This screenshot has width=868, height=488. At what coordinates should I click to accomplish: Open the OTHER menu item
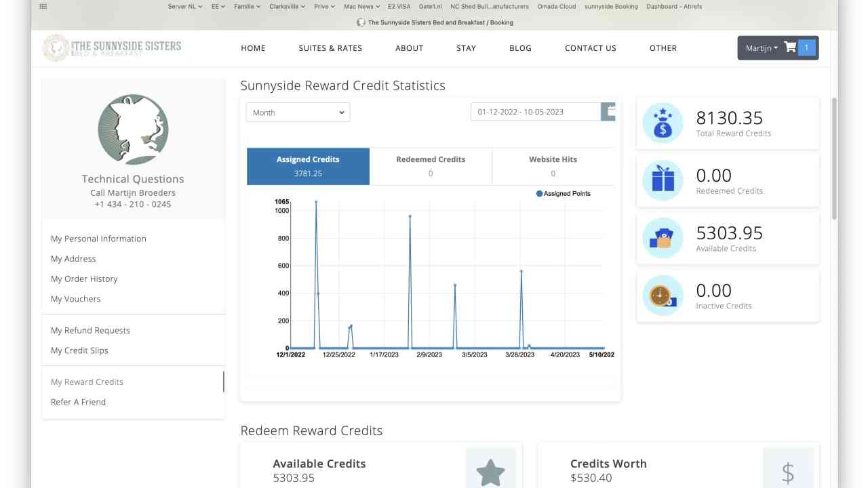click(x=663, y=48)
